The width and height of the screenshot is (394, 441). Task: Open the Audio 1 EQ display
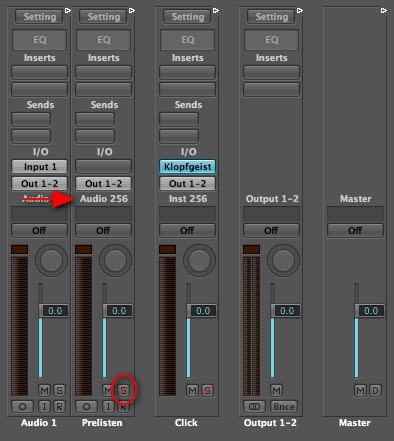(x=40, y=40)
